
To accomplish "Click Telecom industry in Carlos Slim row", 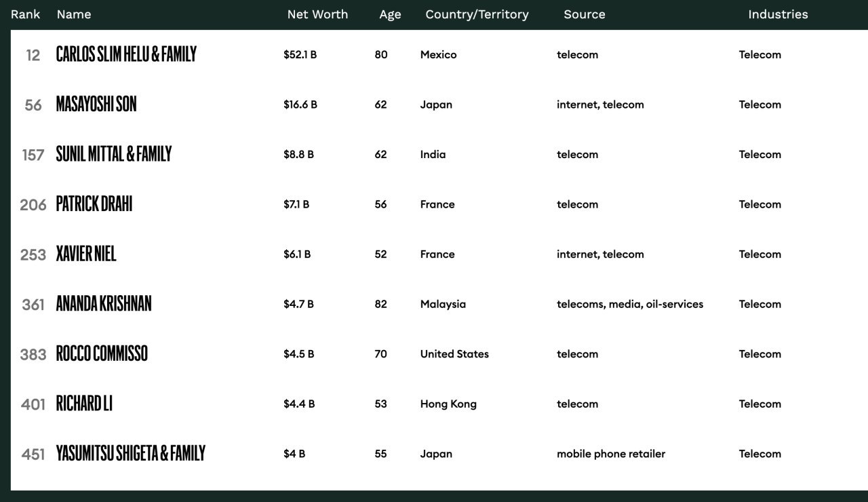I will [760, 54].
